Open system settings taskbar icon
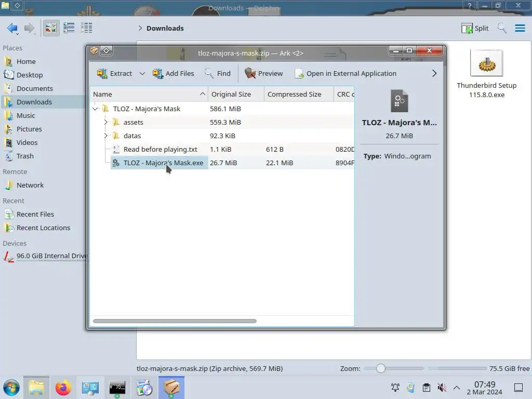Image resolution: width=532 pixels, height=399 pixels. coord(90,388)
